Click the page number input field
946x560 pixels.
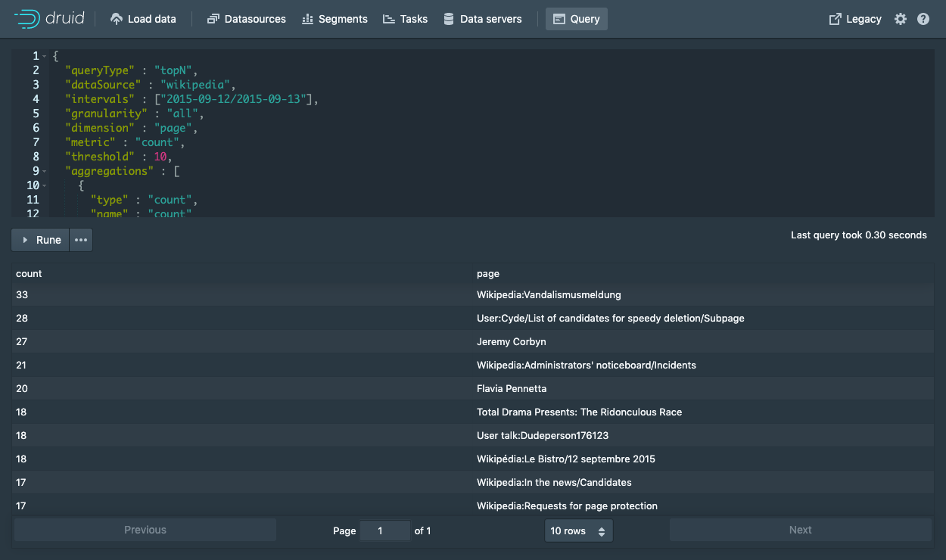point(385,530)
